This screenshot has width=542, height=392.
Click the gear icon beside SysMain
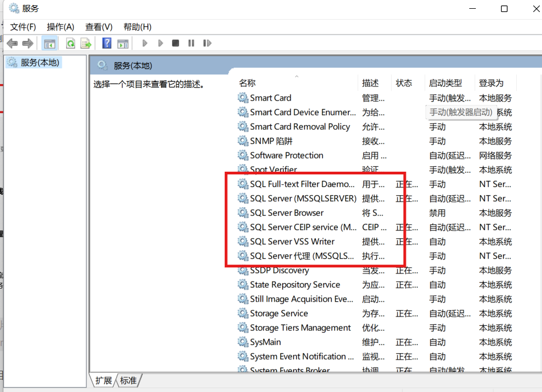[x=243, y=342]
